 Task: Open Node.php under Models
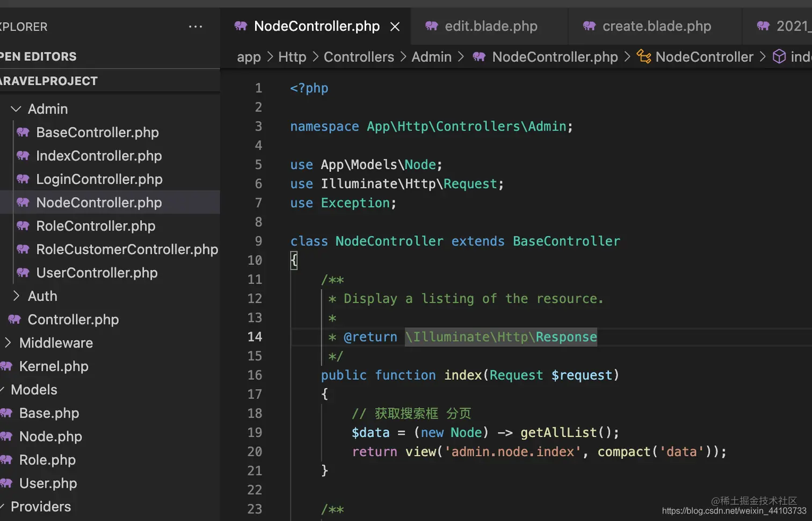(50, 437)
